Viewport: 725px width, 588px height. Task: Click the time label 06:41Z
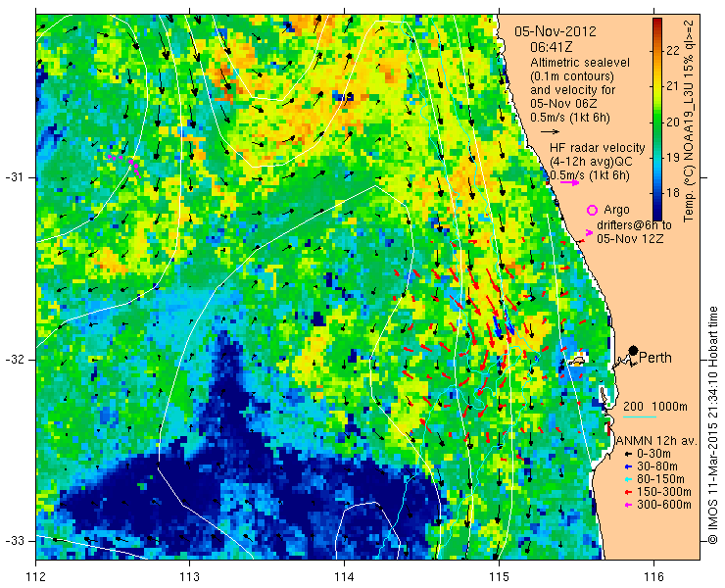(x=552, y=47)
